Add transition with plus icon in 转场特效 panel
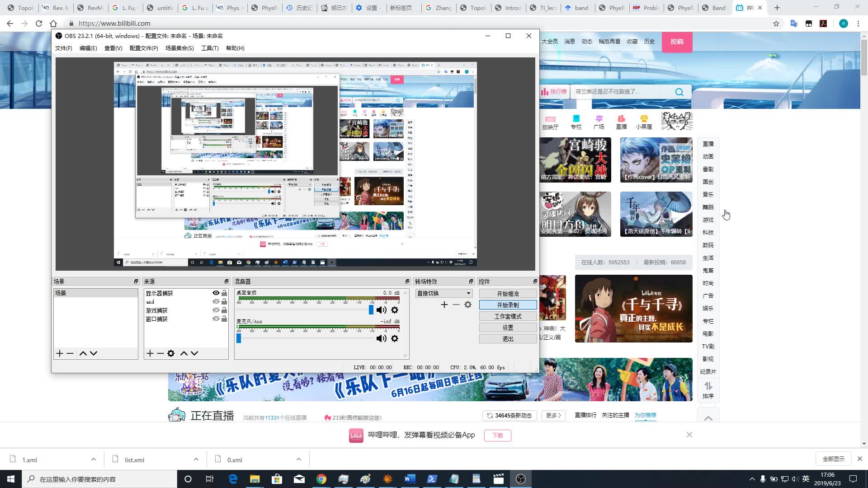This screenshot has height=488, width=868. [x=444, y=305]
